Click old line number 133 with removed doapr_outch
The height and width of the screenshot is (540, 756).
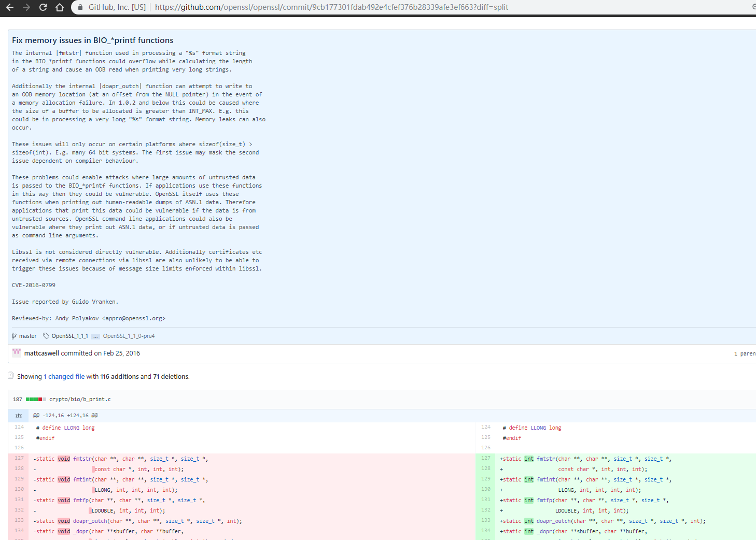(x=19, y=520)
